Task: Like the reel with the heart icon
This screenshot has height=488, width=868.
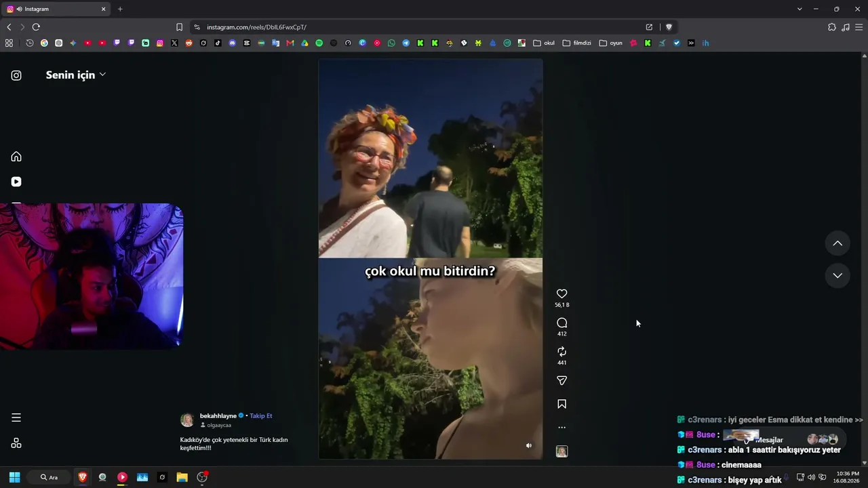Action: (x=561, y=293)
